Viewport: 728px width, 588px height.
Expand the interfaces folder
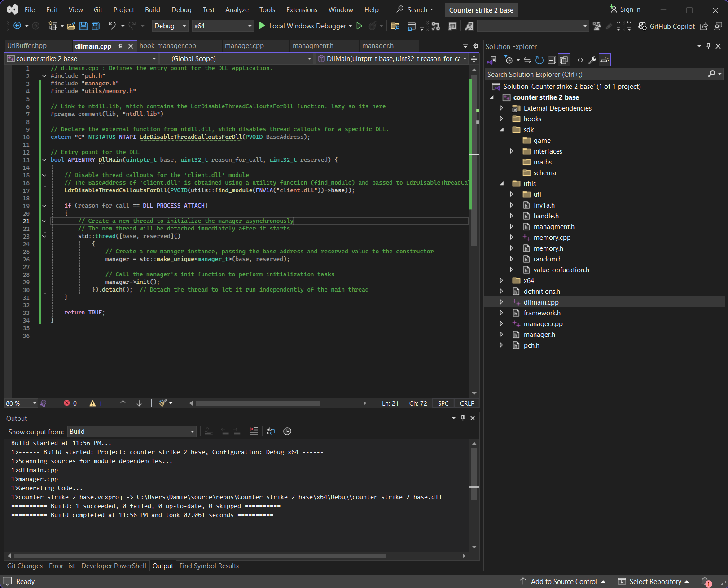pos(511,151)
